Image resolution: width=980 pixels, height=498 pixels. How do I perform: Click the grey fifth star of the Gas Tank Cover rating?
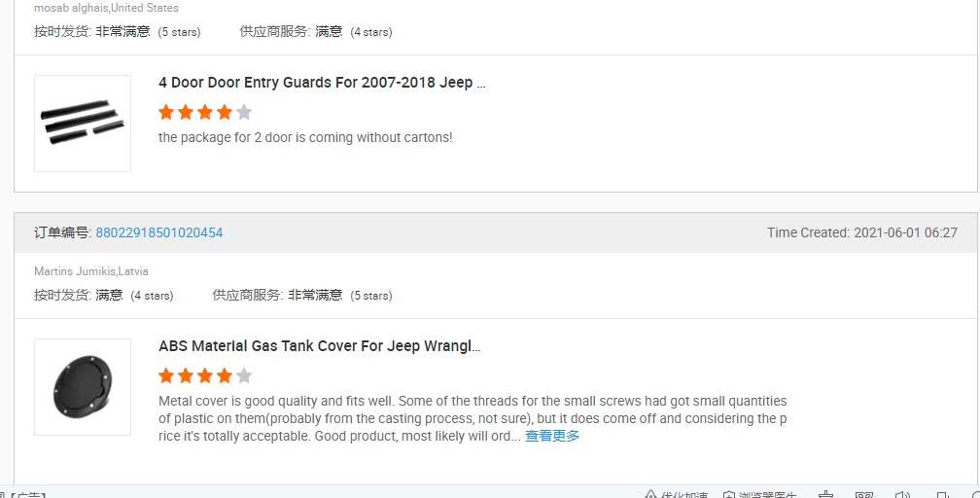(x=244, y=376)
